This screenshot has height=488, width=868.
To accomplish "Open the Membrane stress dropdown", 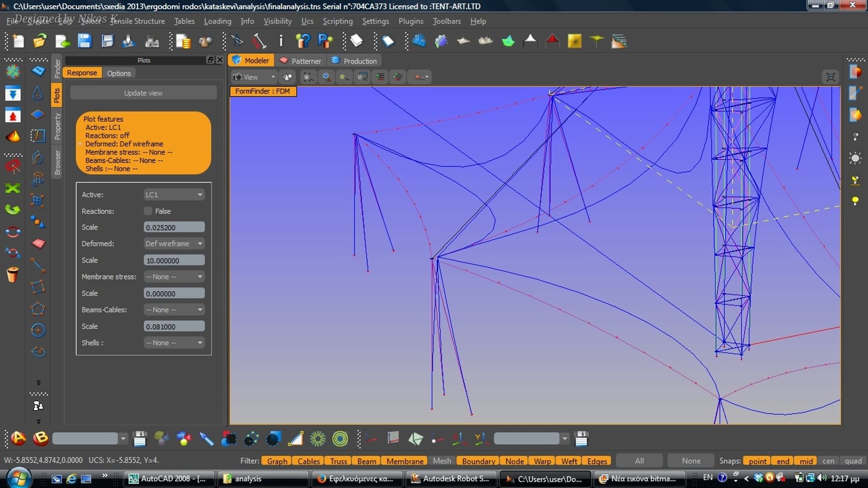I will (x=174, y=277).
